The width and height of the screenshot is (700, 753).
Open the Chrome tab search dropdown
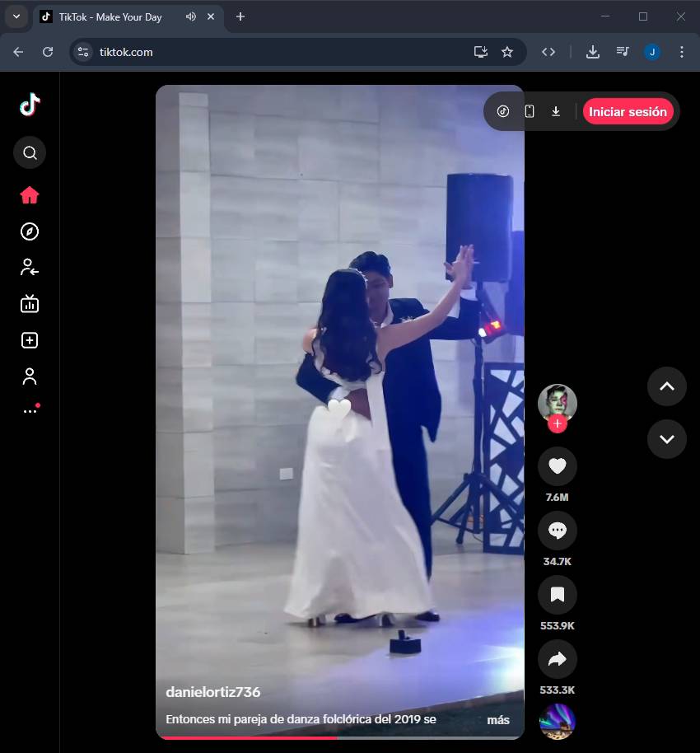(x=16, y=16)
